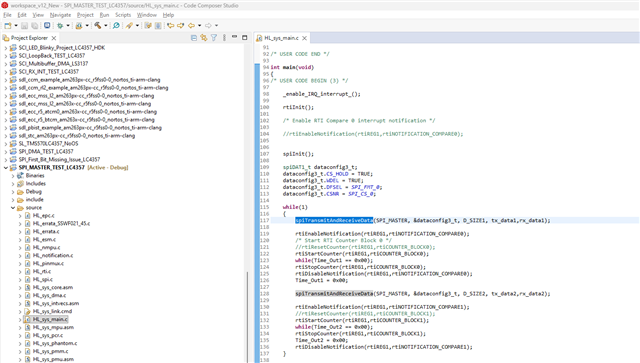Screen dimensions: 640x363
Task: Expand SCI_LoopBack_TEST_LC4357 project
Action: (6, 56)
